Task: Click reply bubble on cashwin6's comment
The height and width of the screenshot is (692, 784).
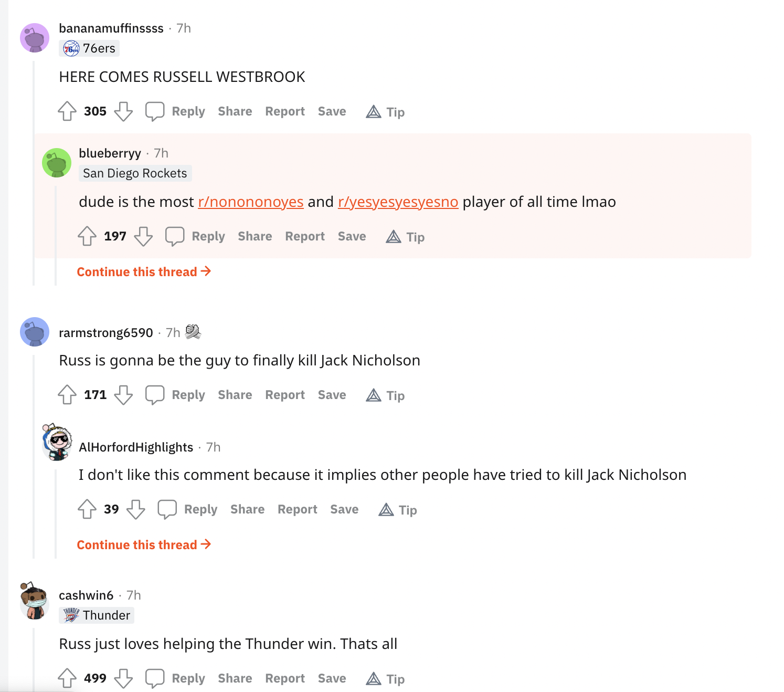Action: (x=155, y=678)
